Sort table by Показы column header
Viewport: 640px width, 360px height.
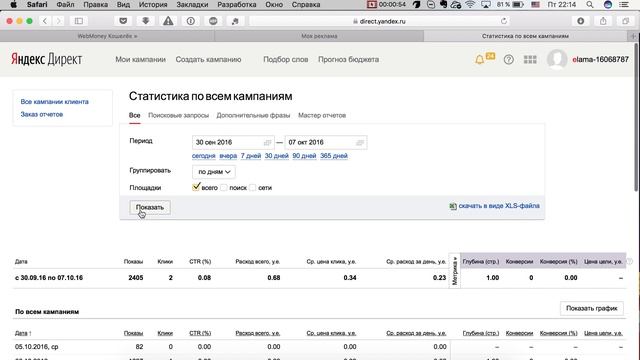(x=133, y=333)
